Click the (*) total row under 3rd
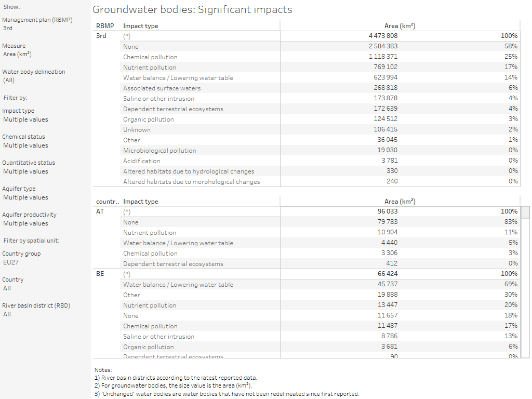Viewport: 532px width, 399px height. pos(320,36)
